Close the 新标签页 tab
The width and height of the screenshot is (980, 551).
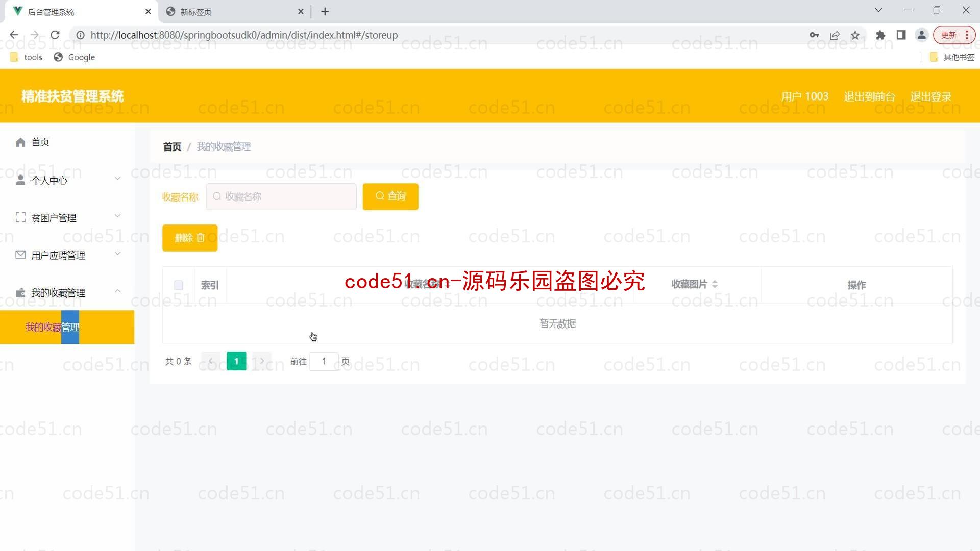pos(301,11)
